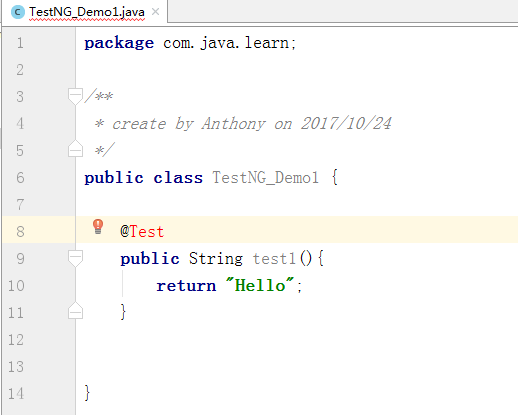Click line number 1 in the gutter
The height and width of the screenshot is (415, 518).
[x=20, y=43]
